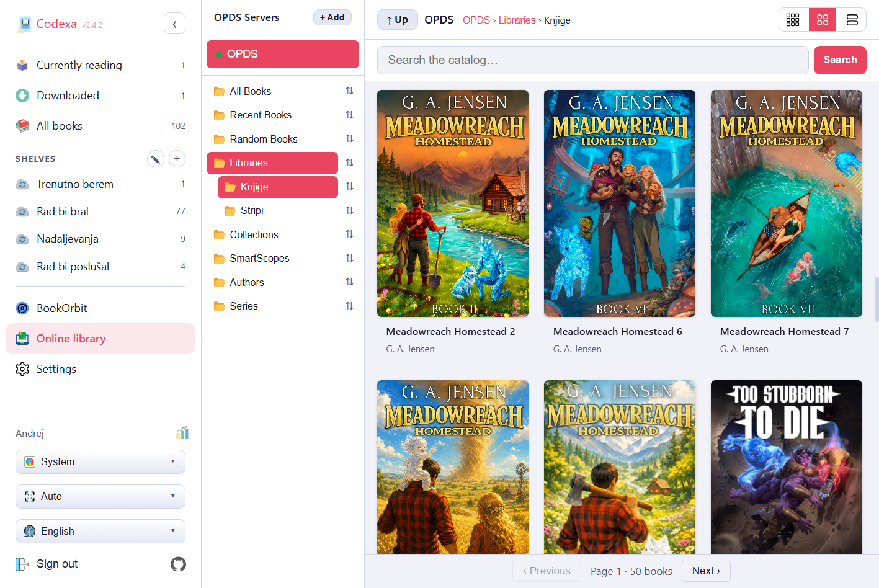This screenshot has height=588, width=879.
Task: Open the Series folder
Action: (x=273, y=306)
